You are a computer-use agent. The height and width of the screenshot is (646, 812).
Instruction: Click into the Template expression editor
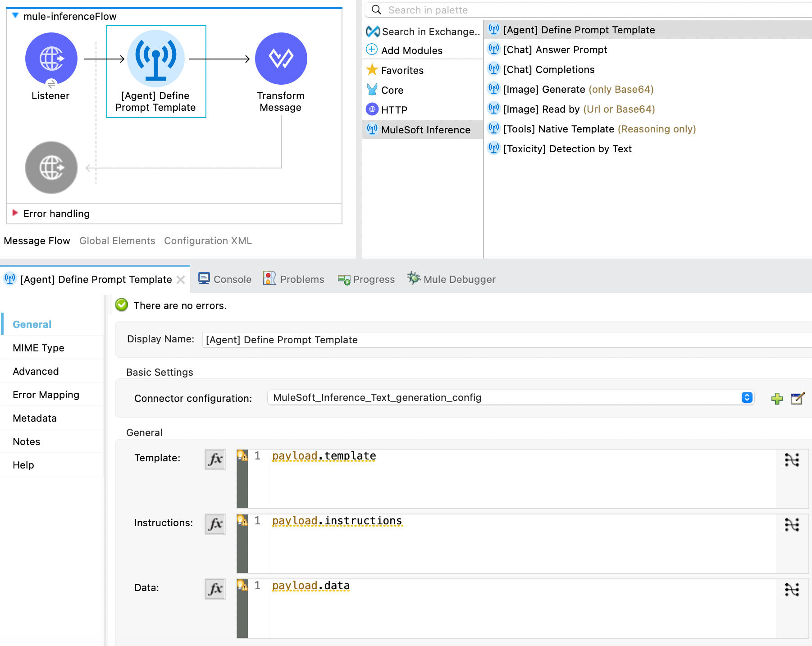[523, 478]
